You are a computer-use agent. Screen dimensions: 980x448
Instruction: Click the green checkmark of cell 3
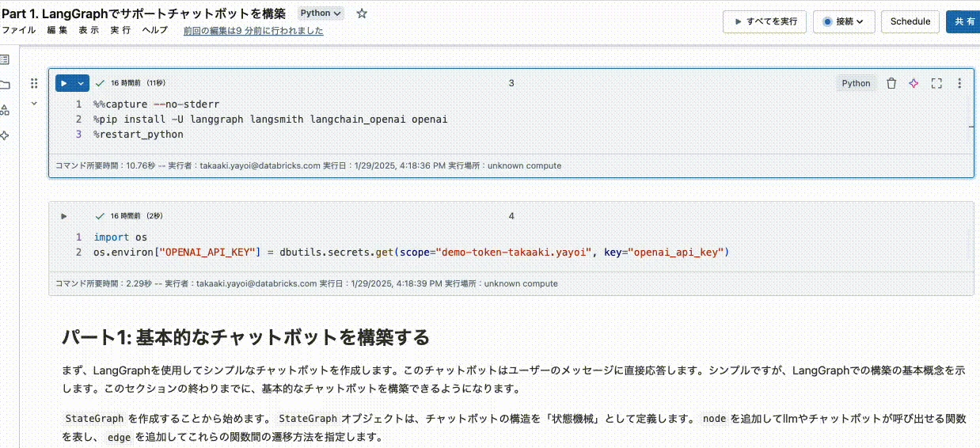click(100, 83)
